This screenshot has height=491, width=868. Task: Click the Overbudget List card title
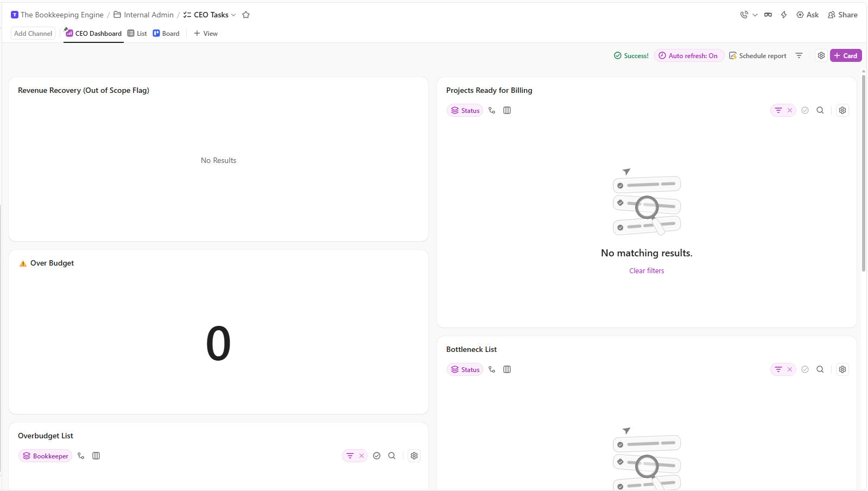click(x=46, y=436)
